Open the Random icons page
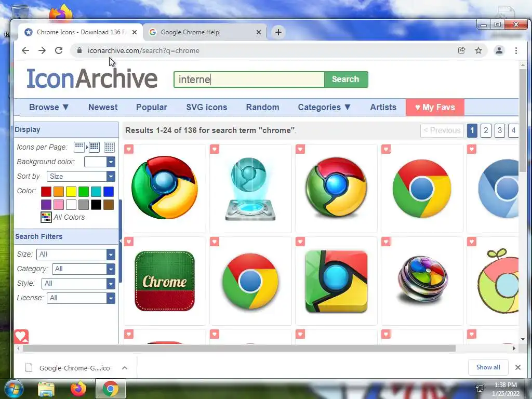Image resolution: width=532 pixels, height=399 pixels. pyautogui.click(x=262, y=107)
